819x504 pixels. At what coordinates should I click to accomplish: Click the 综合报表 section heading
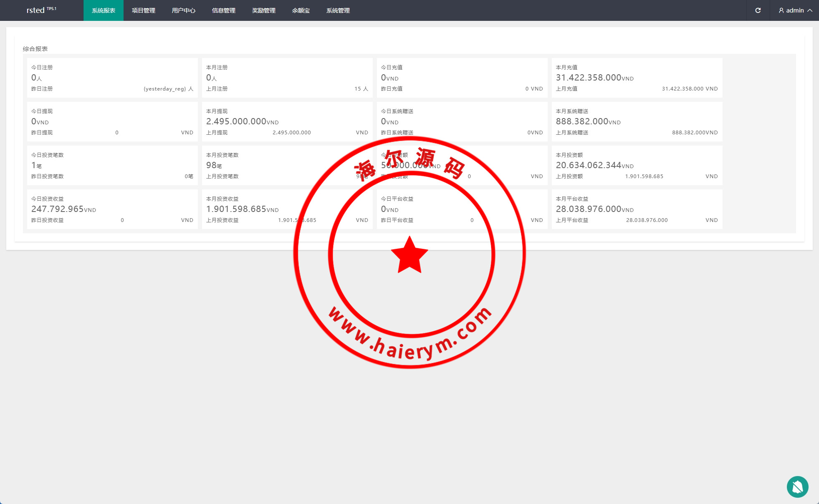[35, 49]
